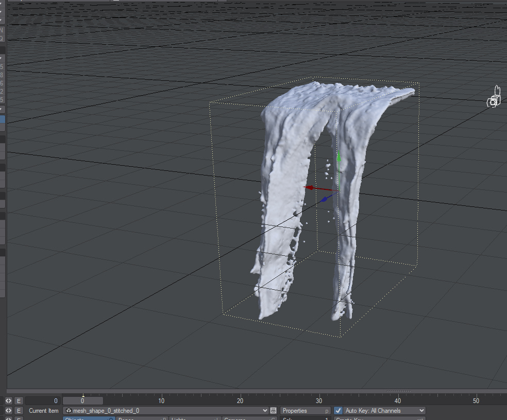The width and height of the screenshot is (507, 420).
Task: Click the keyframe step arrows icon bottom-left
Action: point(8,400)
